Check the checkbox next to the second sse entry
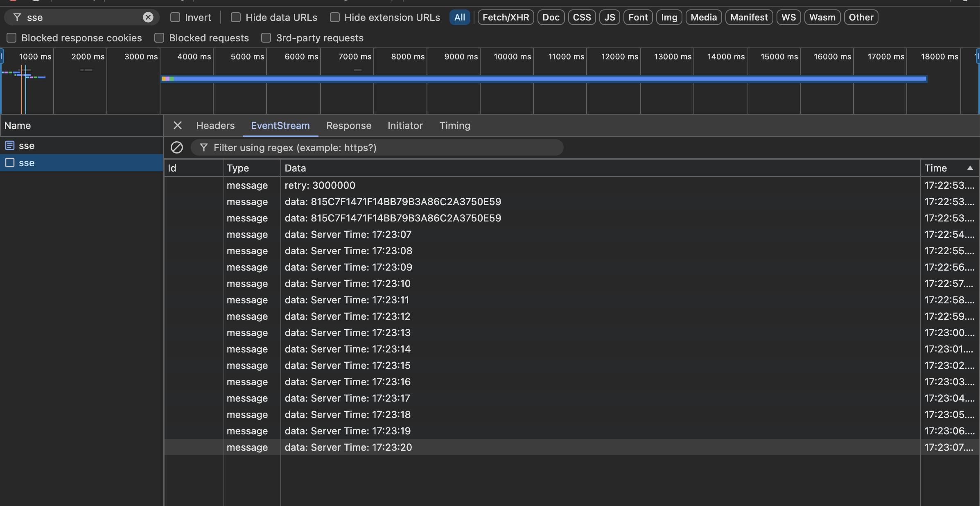 [9, 163]
